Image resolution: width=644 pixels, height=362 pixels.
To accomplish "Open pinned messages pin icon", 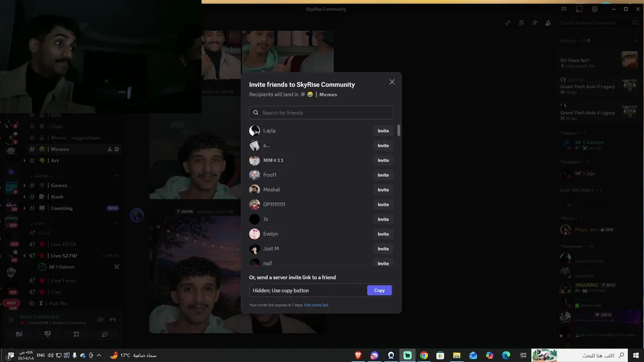I will click(x=535, y=23).
